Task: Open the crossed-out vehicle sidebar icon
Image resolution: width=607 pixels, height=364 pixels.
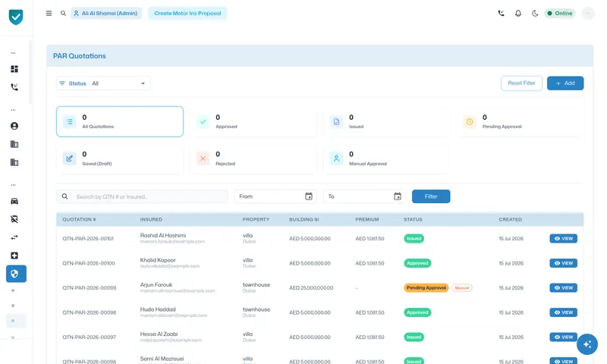Action: coord(14,219)
